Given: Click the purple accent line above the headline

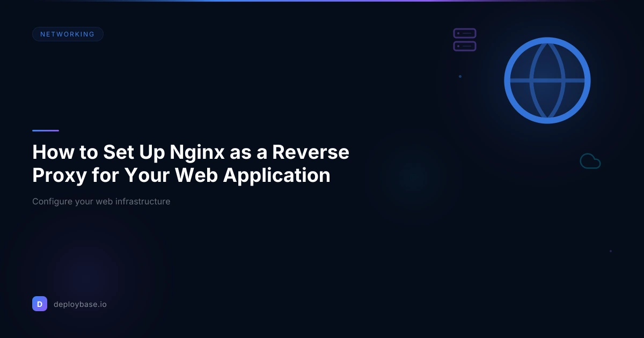Looking at the screenshot, I should coord(46,130).
